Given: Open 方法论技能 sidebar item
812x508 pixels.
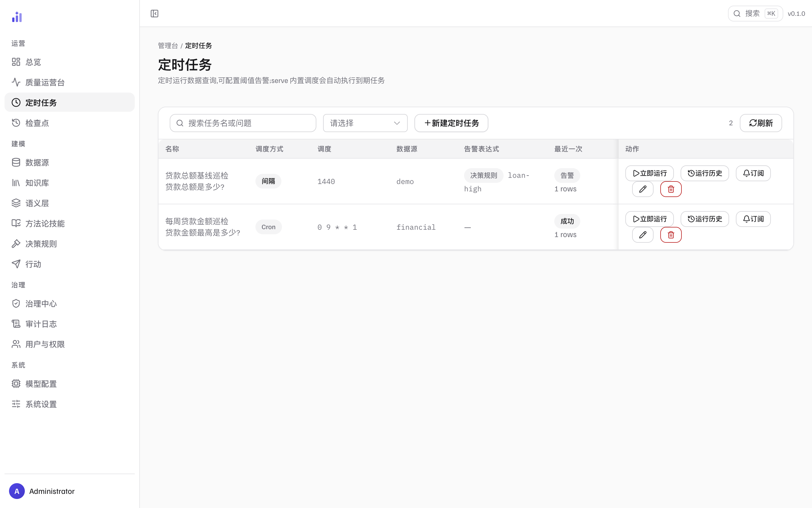Looking at the screenshot, I should pos(69,224).
